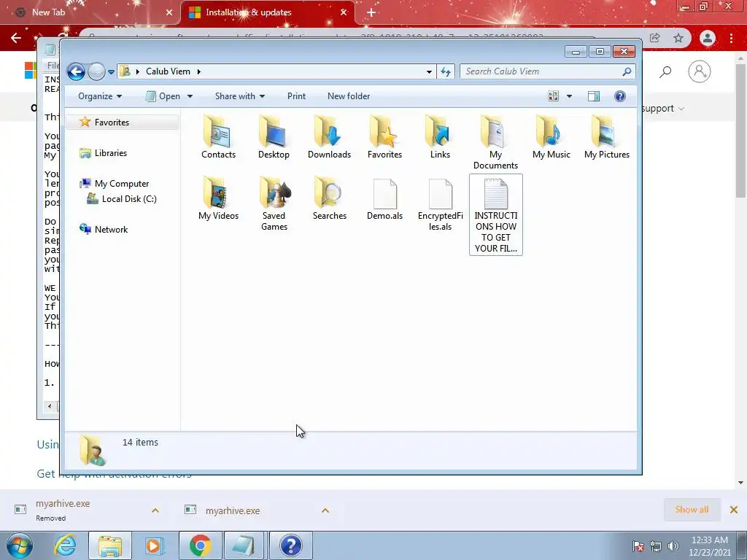Open the Share with dropdown
This screenshot has height=560, width=747.
[239, 96]
